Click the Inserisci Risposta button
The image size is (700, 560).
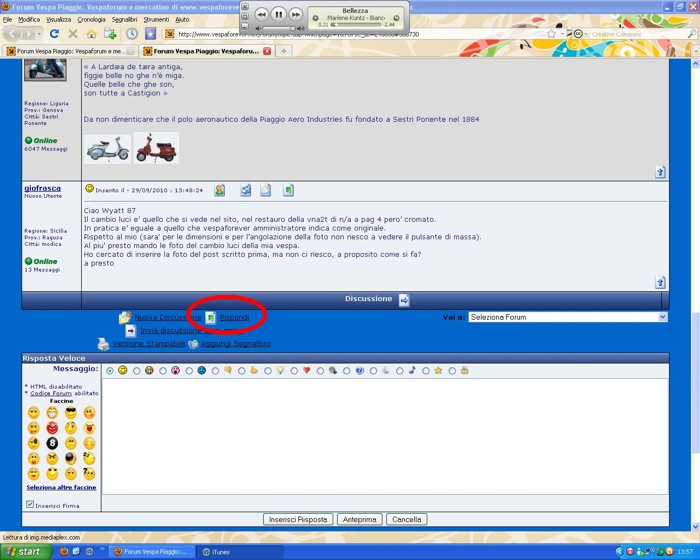point(298,519)
